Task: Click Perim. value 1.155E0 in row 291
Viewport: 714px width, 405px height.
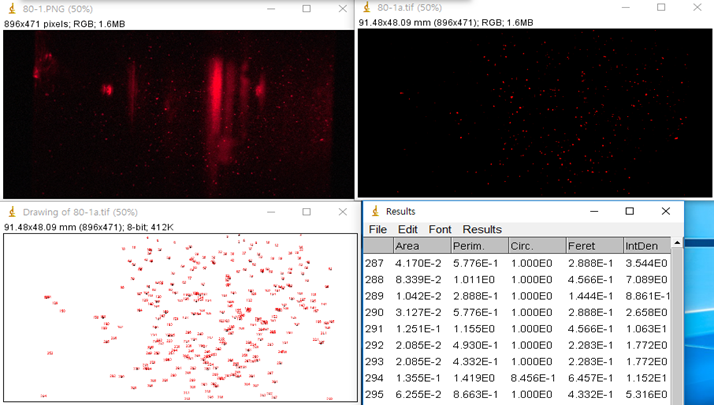Action: click(x=474, y=328)
